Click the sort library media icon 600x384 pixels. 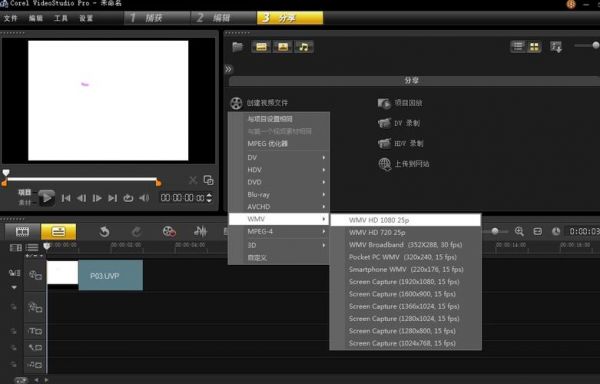(556, 47)
